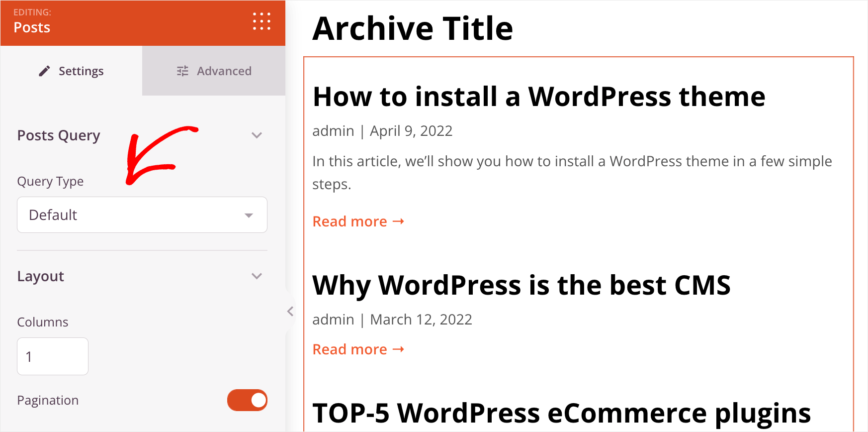This screenshot has width=868, height=432.
Task: Click the 'Pagination' label
Action: (48, 401)
